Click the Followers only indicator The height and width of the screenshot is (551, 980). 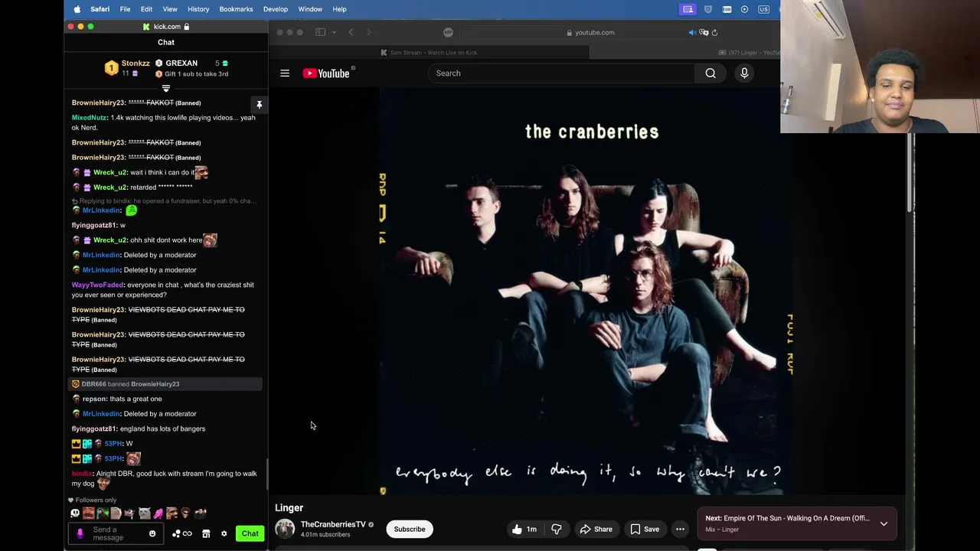(92, 500)
